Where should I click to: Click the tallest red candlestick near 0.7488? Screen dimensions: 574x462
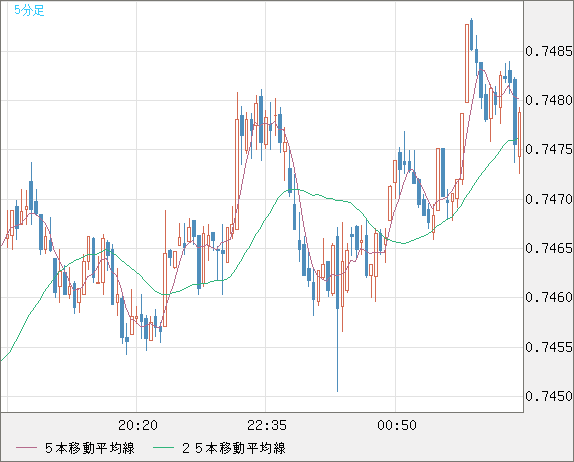(x=467, y=63)
